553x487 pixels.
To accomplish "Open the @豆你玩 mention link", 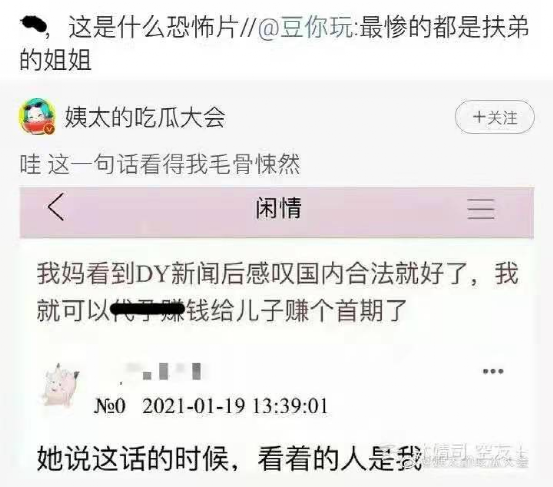I will click(305, 27).
